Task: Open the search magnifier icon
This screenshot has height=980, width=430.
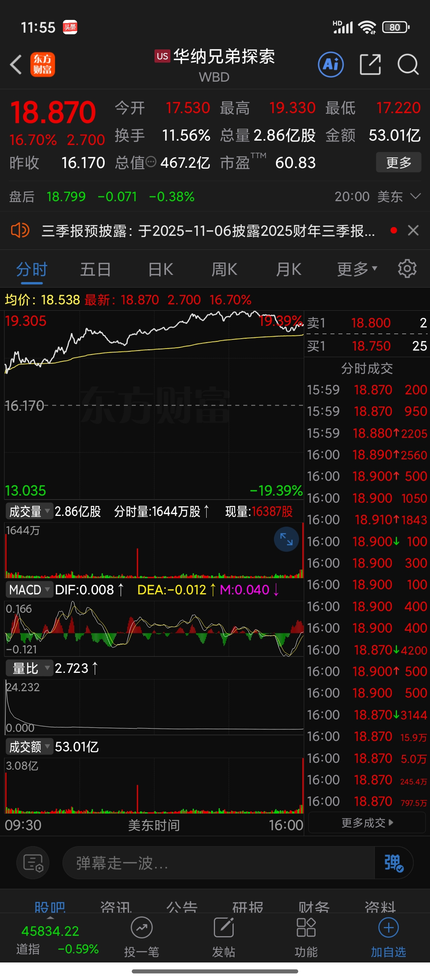Action: tap(408, 65)
